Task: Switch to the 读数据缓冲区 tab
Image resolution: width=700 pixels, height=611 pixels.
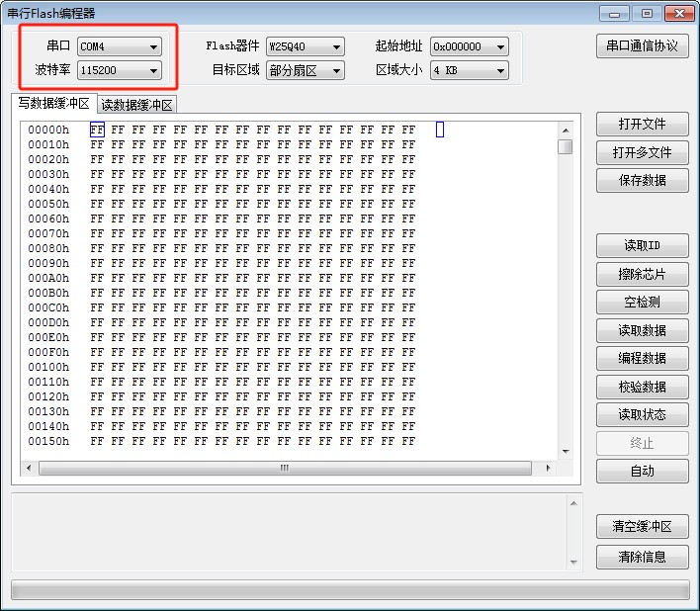Action: (136, 105)
